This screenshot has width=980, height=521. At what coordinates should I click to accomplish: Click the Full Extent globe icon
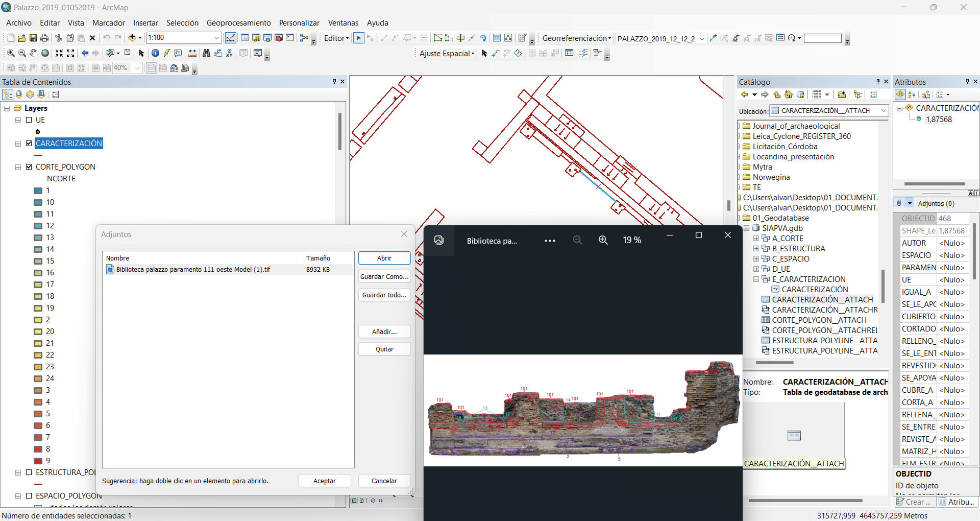(45, 53)
